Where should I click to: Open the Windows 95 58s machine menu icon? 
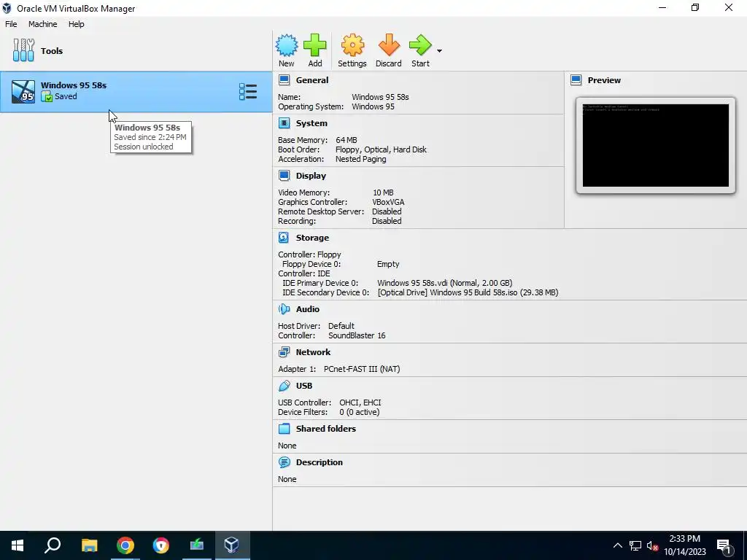click(x=248, y=91)
